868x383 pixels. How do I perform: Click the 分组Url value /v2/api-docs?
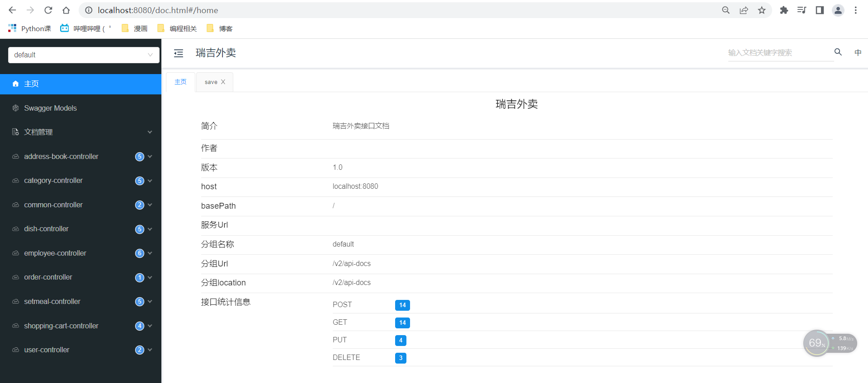pos(352,263)
